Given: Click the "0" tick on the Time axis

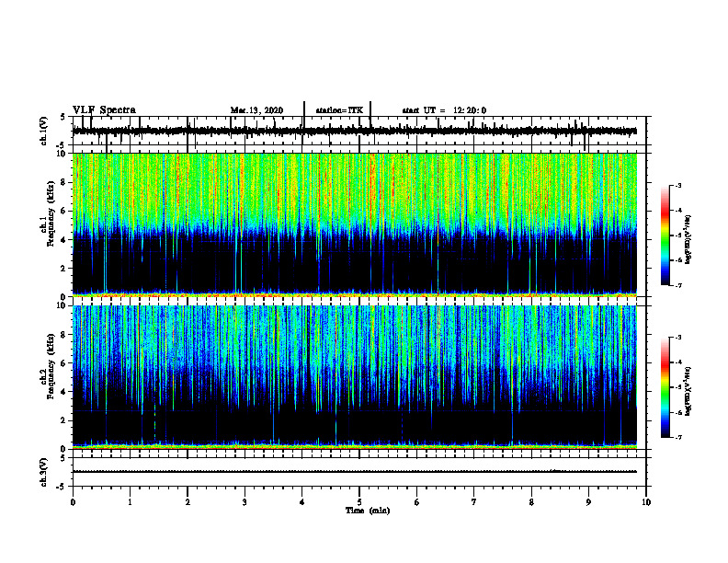Looking at the screenshot, I should click(x=73, y=502).
